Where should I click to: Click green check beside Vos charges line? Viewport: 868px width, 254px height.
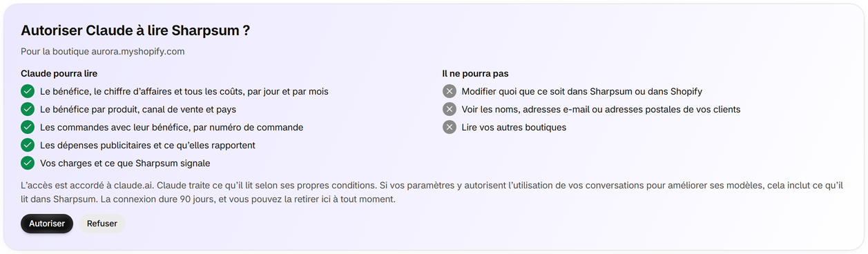pos(28,163)
